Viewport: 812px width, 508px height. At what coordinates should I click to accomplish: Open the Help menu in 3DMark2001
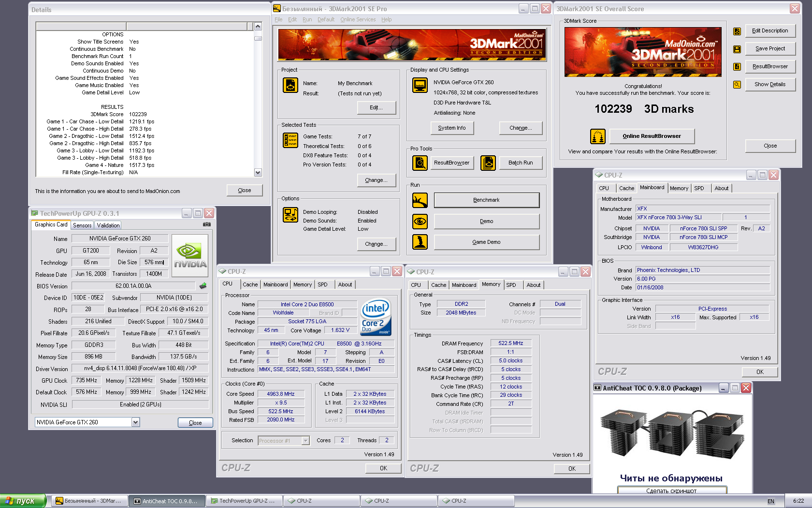[386, 20]
